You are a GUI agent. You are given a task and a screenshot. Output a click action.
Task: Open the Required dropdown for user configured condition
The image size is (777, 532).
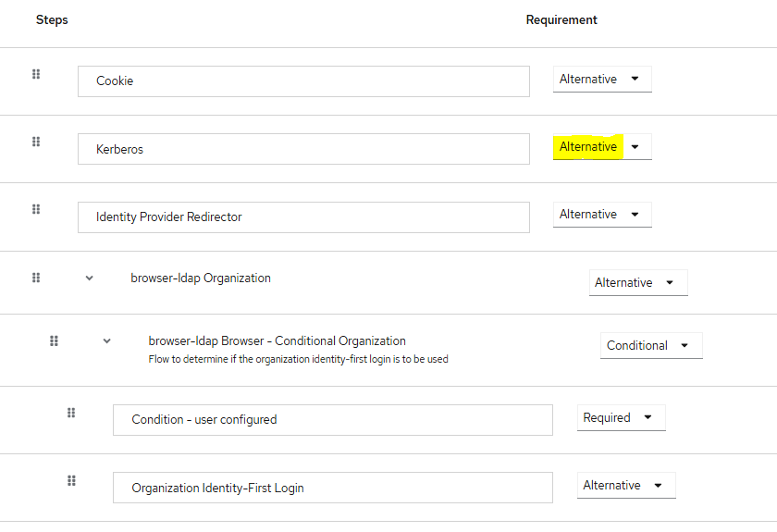click(x=621, y=418)
